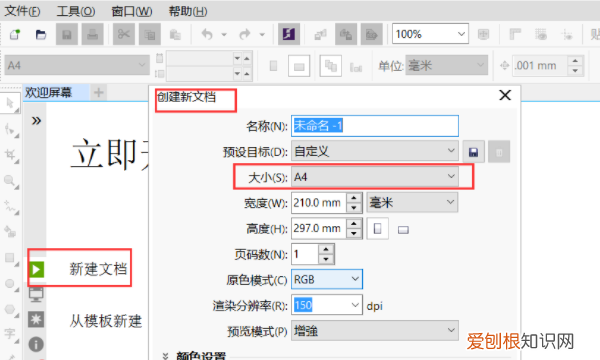Click the delete preset trash icon
Image resolution: width=600 pixels, height=360 pixels.
[499, 152]
